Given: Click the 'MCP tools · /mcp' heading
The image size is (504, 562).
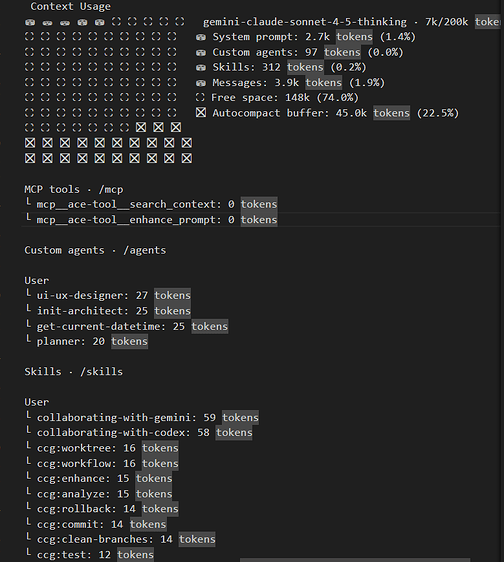Looking at the screenshot, I should pos(73,189).
